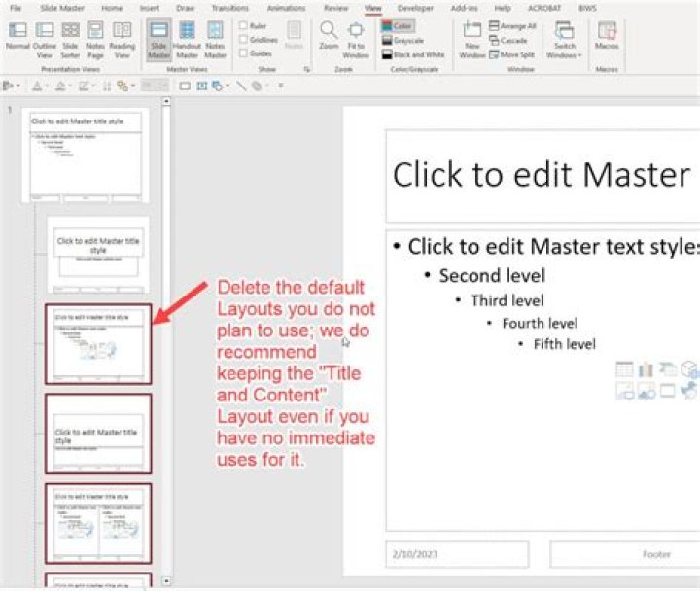Screen dimensions: 700x591
Task: Select the top Slide Master thumbnail
Action: click(86, 156)
